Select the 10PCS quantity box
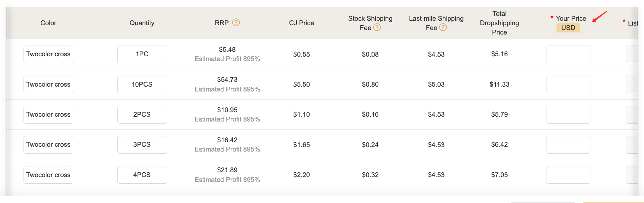The width and height of the screenshot is (644, 203). 142,84
